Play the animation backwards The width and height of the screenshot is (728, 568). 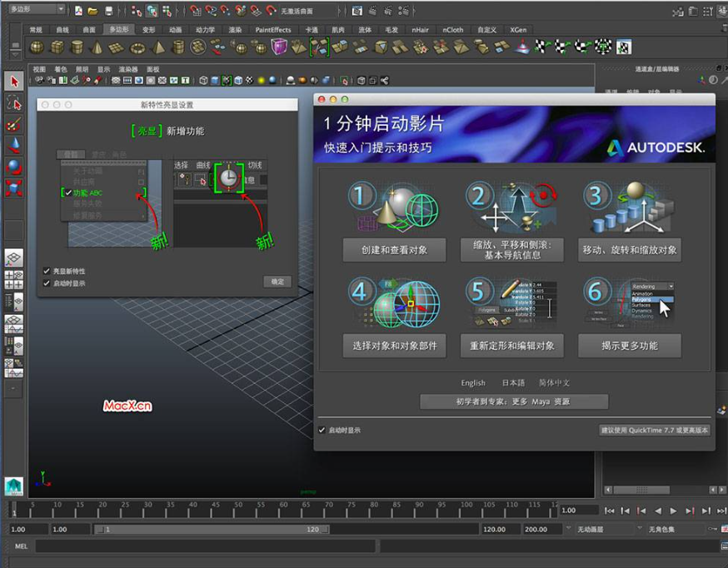pyautogui.click(x=658, y=511)
